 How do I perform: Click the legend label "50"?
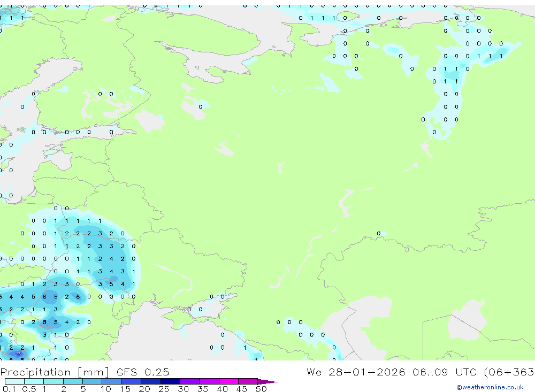pyautogui.click(x=261, y=389)
